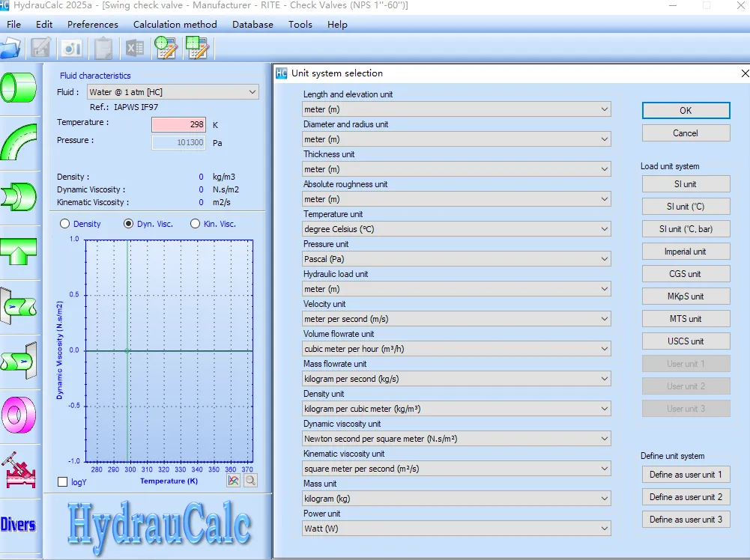Click the magnifier zoom icon under the chart
The width and height of the screenshot is (750, 560).
pyautogui.click(x=251, y=481)
